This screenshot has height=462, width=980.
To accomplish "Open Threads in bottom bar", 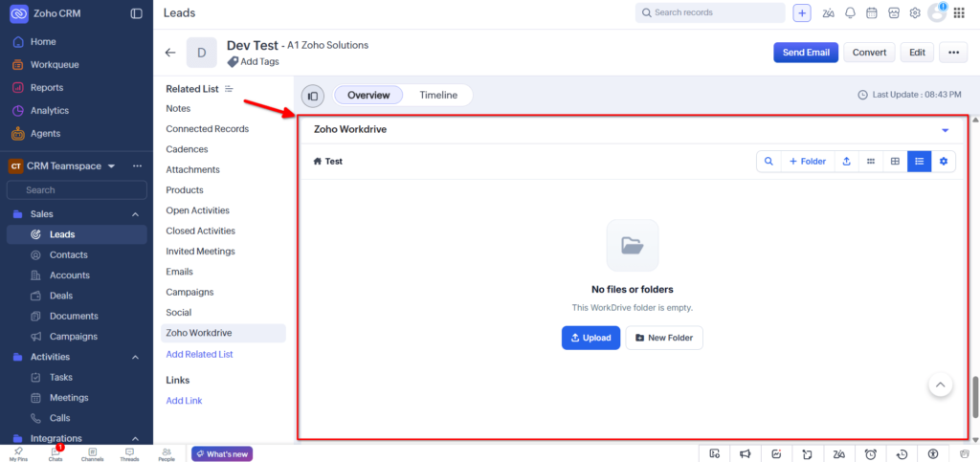I will [x=129, y=454].
